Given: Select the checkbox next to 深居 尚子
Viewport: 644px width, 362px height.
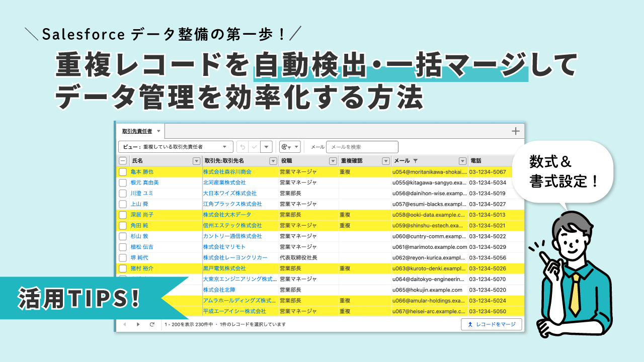Looking at the screenshot, I should [123, 215].
